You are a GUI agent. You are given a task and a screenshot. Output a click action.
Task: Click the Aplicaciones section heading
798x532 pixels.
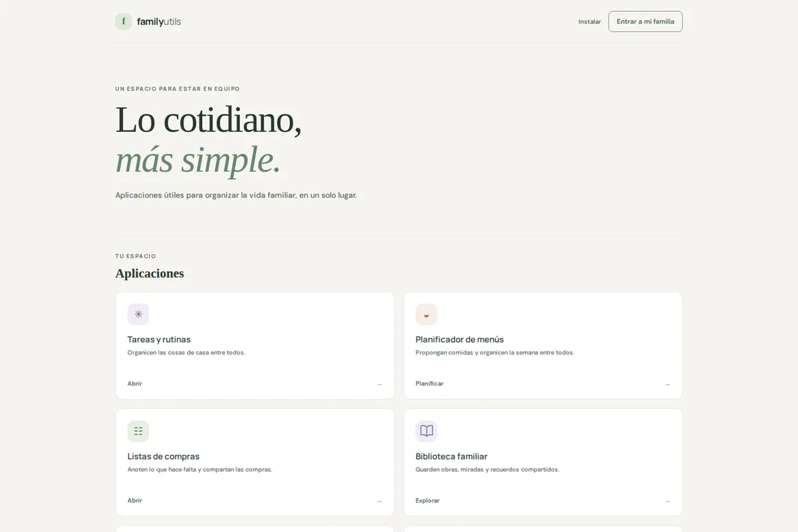(x=150, y=273)
